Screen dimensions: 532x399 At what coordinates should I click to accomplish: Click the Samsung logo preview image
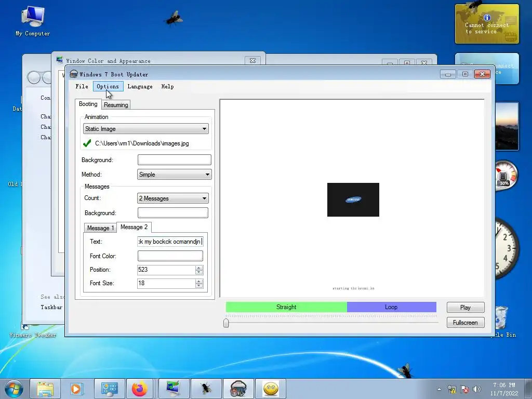[x=353, y=200]
